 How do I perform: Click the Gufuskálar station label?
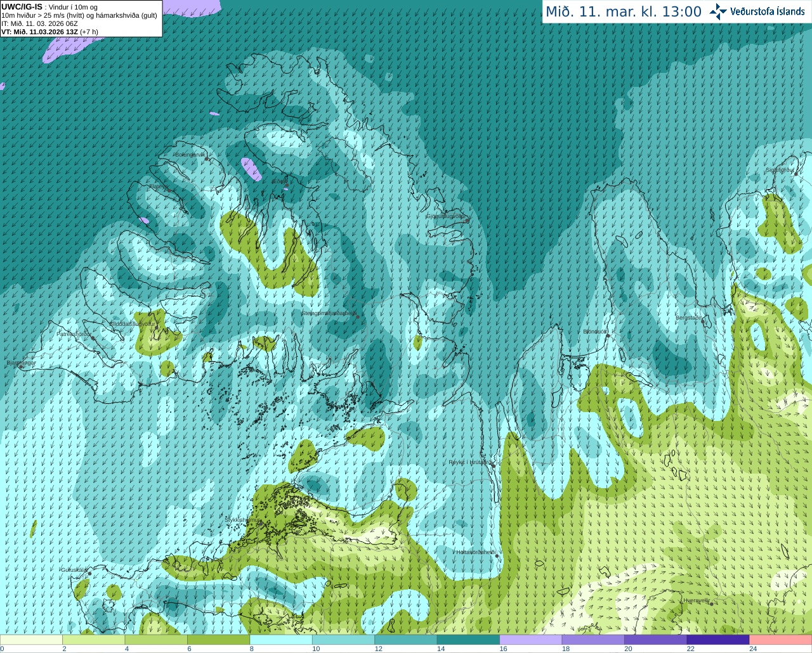tap(74, 570)
